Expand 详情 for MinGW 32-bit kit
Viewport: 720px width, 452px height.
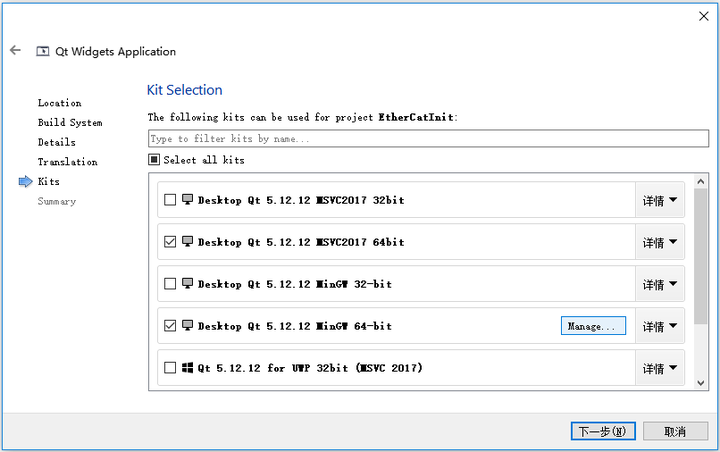659,284
